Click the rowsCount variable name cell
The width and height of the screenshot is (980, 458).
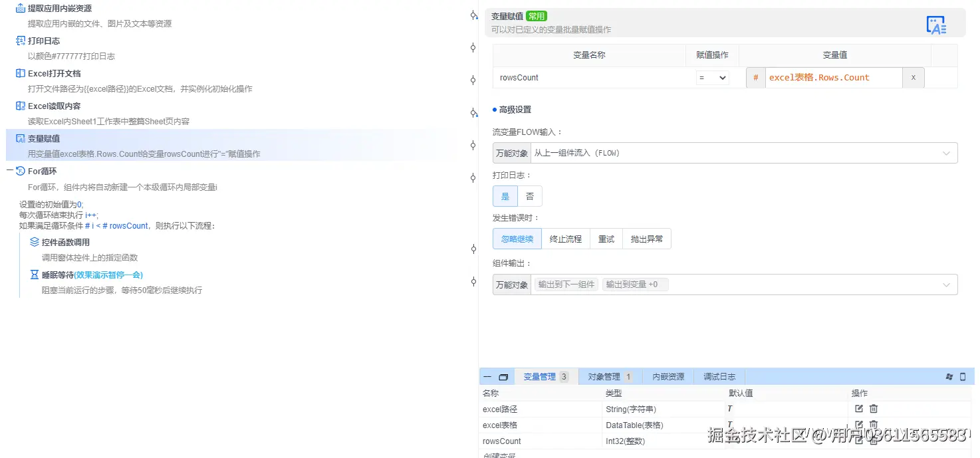point(589,78)
